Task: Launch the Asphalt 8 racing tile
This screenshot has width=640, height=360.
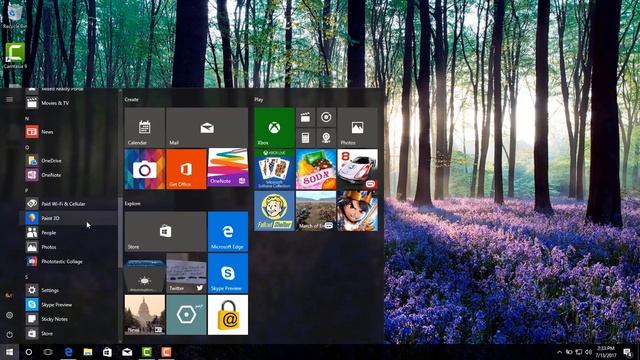Action: coord(358,169)
